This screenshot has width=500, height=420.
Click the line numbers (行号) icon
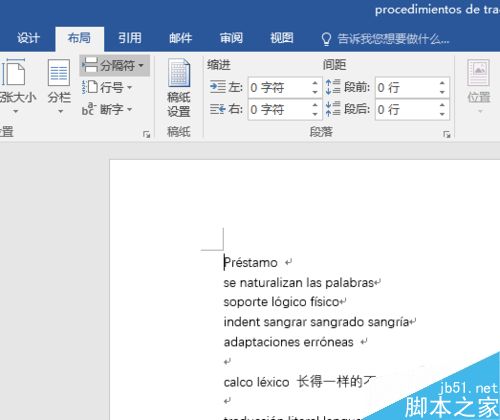89,87
